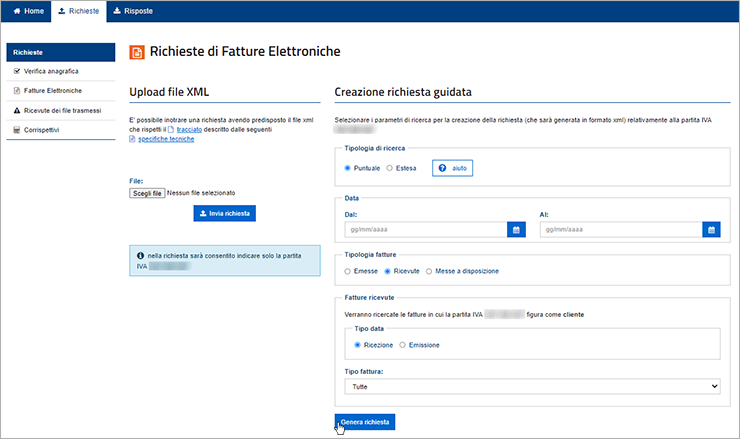Open the Al date calendar picker

click(711, 230)
